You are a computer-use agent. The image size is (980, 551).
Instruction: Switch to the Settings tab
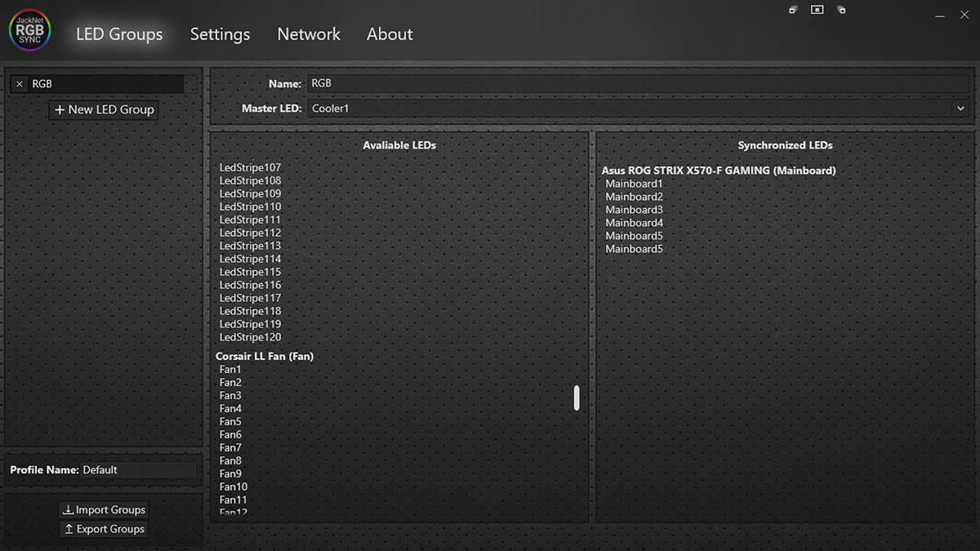tap(219, 33)
